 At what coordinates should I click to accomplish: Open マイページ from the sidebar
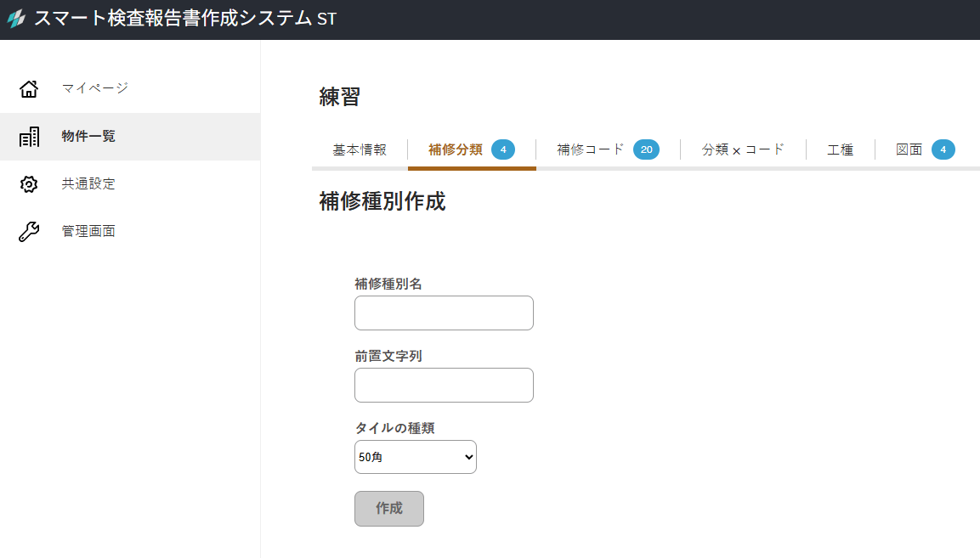point(94,88)
